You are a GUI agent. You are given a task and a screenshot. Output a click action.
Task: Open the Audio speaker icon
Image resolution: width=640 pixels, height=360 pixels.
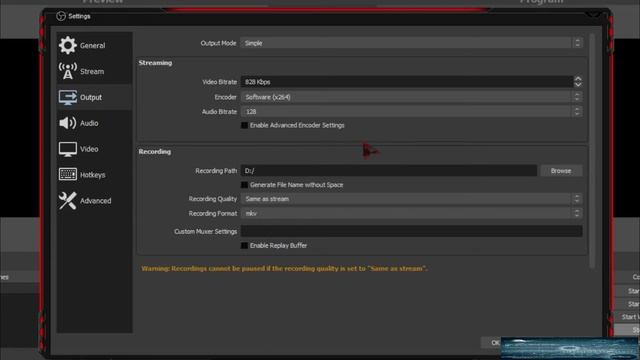(x=67, y=123)
